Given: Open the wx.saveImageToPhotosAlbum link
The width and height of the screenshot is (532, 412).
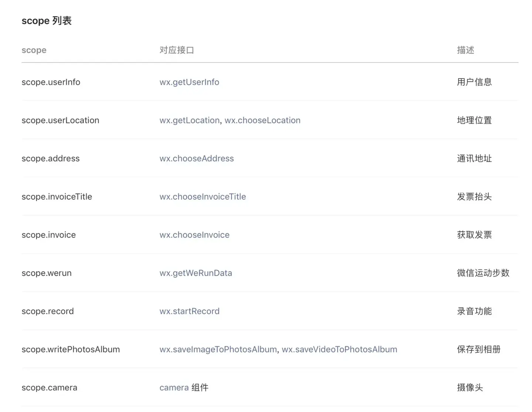Looking at the screenshot, I should coord(218,349).
